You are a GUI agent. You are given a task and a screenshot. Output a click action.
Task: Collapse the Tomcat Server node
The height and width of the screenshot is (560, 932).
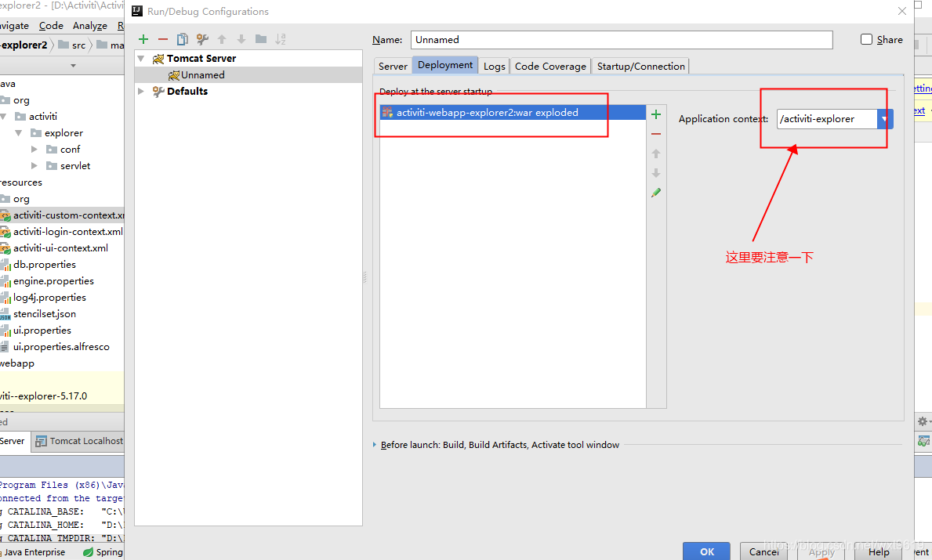[x=141, y=58]
